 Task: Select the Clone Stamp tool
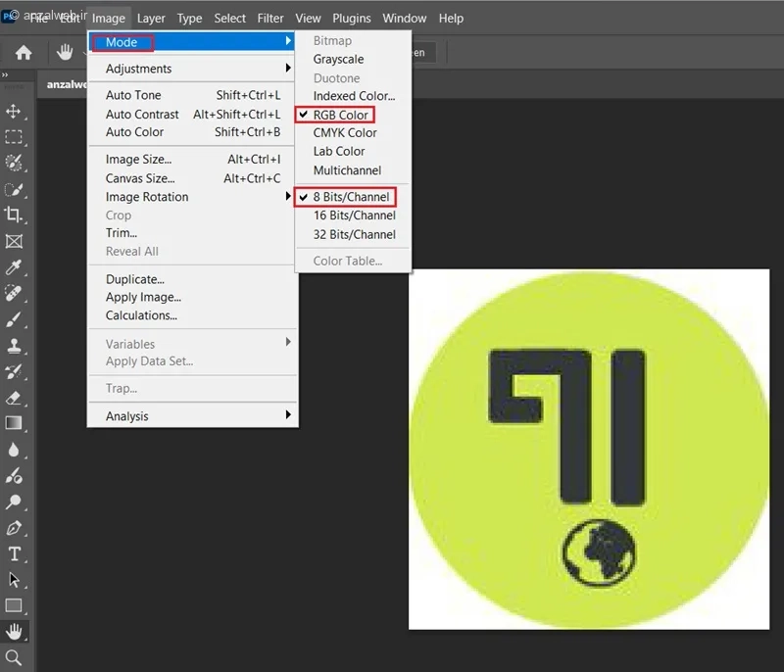pyautogui.click(x=14, y=346)
